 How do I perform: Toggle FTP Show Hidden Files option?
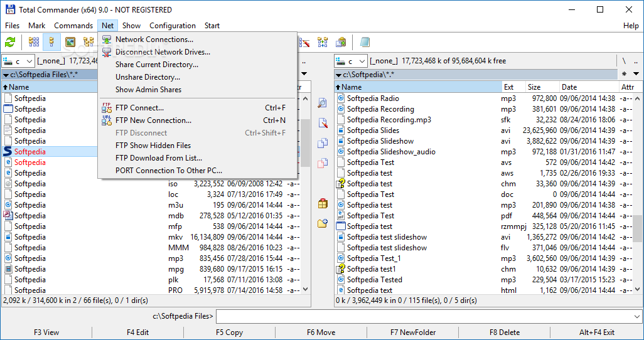[153, 146]
